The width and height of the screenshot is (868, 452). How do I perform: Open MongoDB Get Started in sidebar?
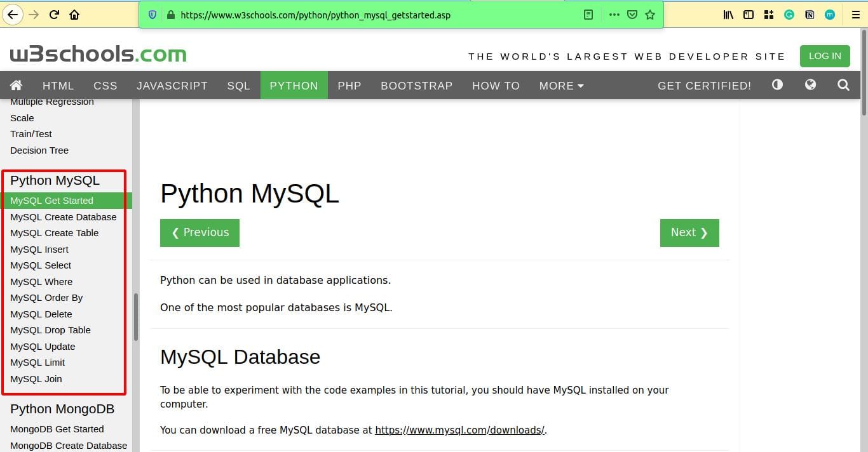(57, 429)
